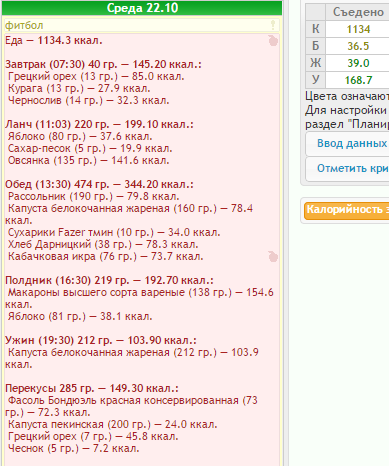This screenshot has height=466, width=389.
Task: Select the Ланч (11:03) meal heading
Action: pyautogui.click(x=99, y=124)
